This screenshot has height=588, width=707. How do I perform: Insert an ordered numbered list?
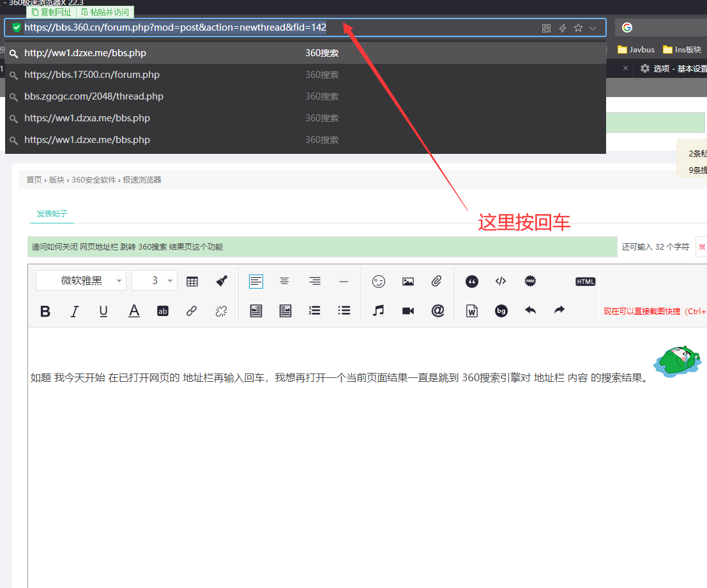click(315, 310)
